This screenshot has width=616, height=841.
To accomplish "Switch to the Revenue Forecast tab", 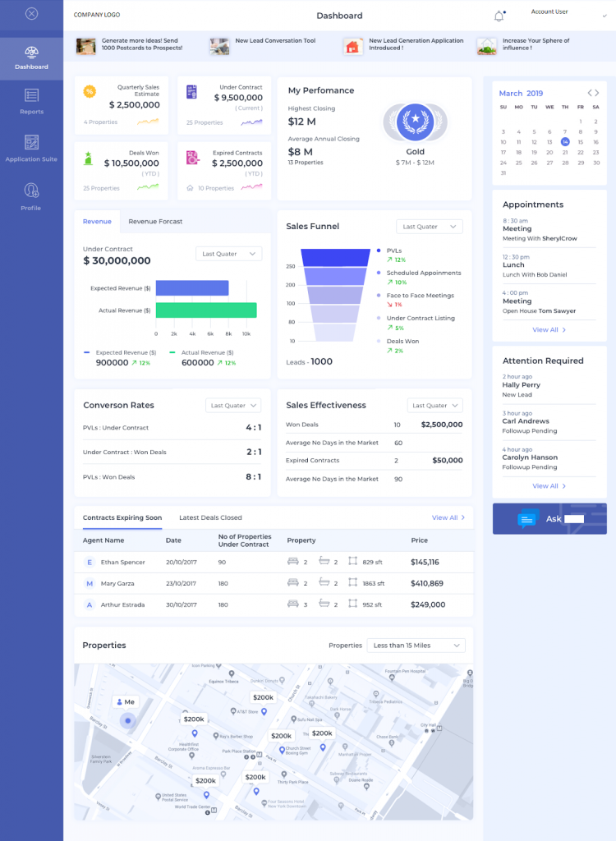I will tap(155, 222).
